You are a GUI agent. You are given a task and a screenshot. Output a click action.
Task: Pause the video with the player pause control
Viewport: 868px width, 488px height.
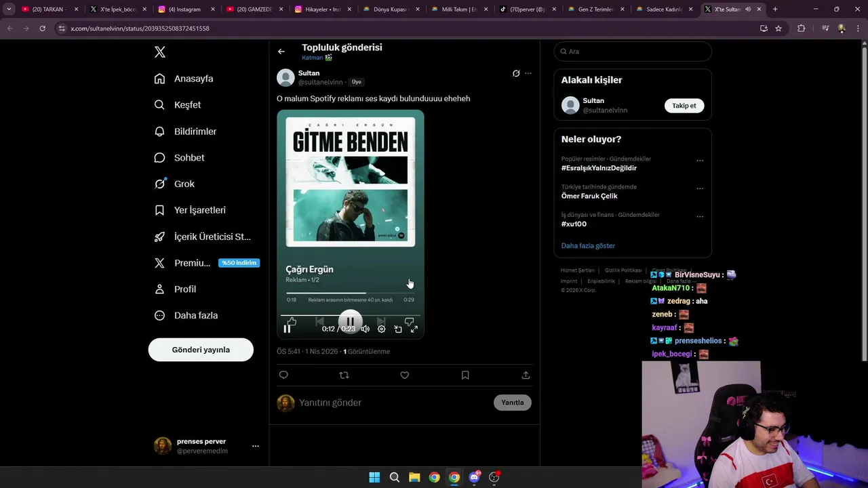pyautogui.click(x=287, y=329)
